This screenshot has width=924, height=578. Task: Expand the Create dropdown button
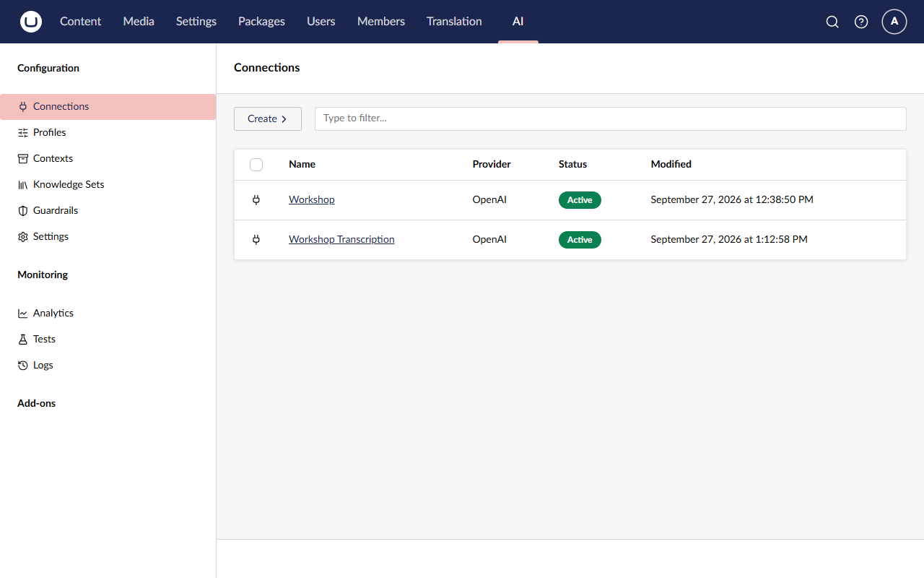(x=268, y=118)
